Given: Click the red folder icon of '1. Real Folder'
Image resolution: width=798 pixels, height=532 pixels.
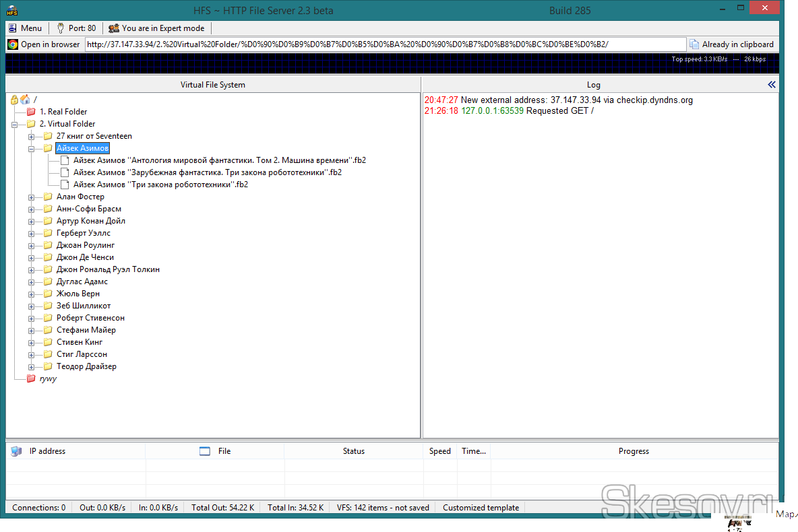Looking at the screenshot, I should click(31, 112).
